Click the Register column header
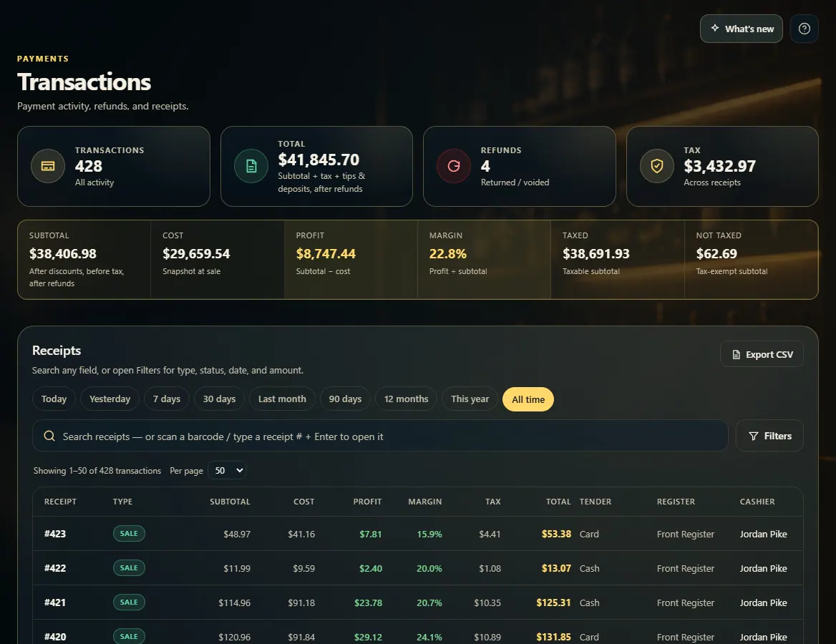Image resolution: width=836 pixels, height=644 pixels. (x=676, y=502)
